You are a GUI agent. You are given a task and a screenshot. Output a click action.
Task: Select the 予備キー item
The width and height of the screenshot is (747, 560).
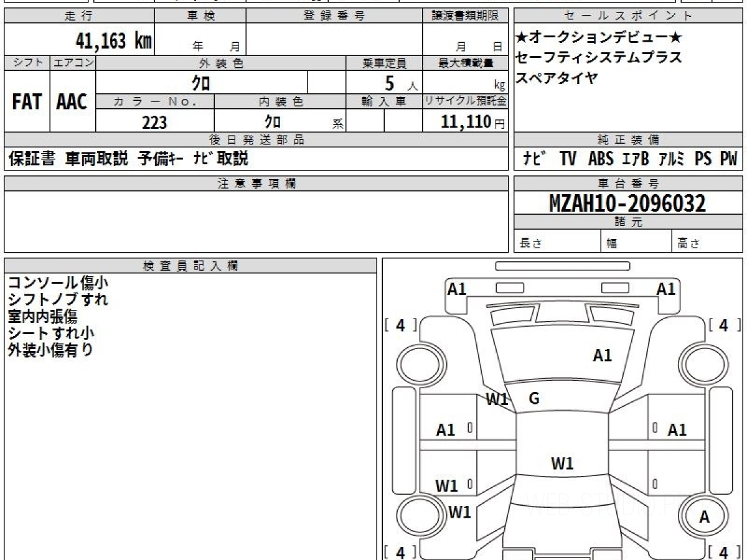click(161, 159)
